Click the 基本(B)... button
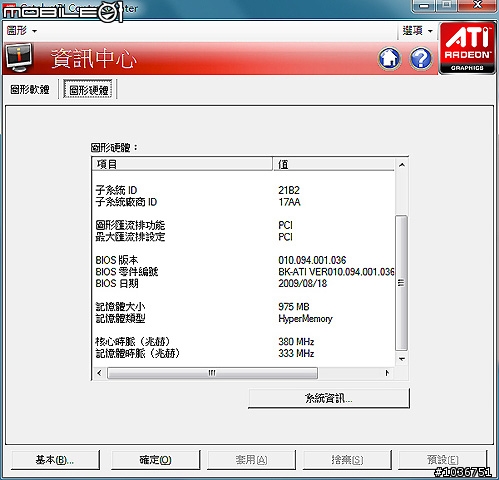Screen dimensions: 499x480 pos(55,460)
